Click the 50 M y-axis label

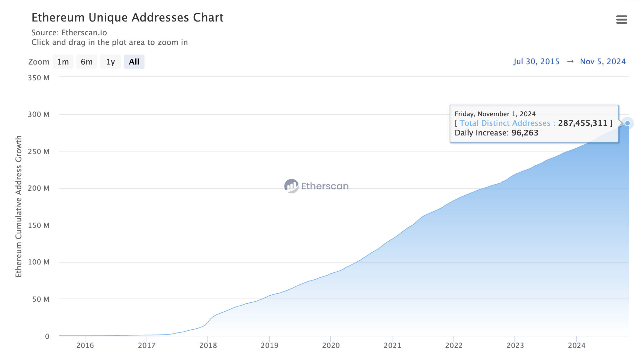point(41,299)
